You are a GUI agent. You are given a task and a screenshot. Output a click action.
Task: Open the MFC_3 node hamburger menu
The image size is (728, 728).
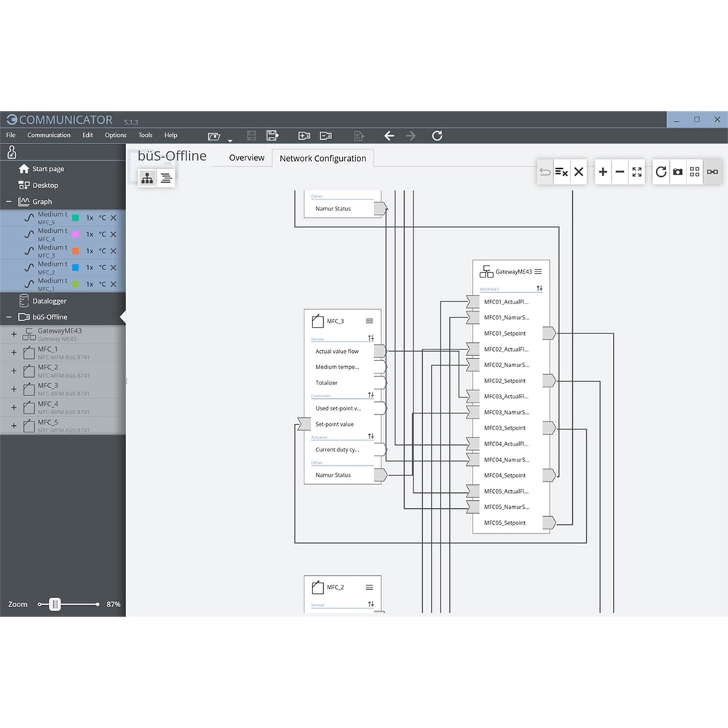370,321
